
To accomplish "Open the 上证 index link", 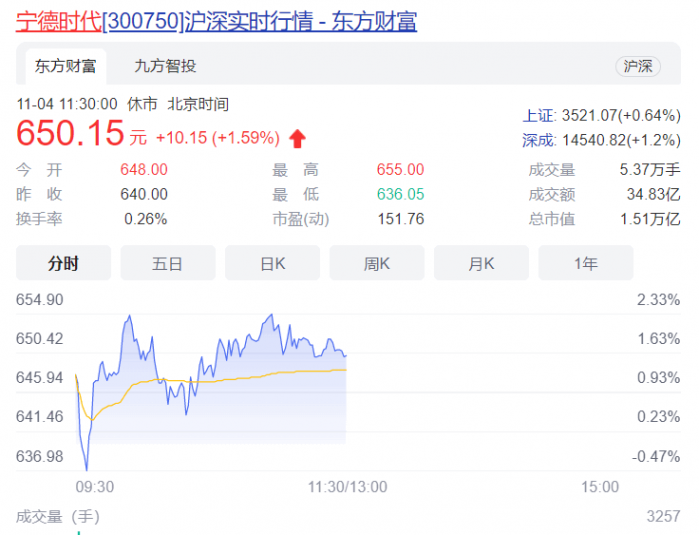I will coord(538,115).
